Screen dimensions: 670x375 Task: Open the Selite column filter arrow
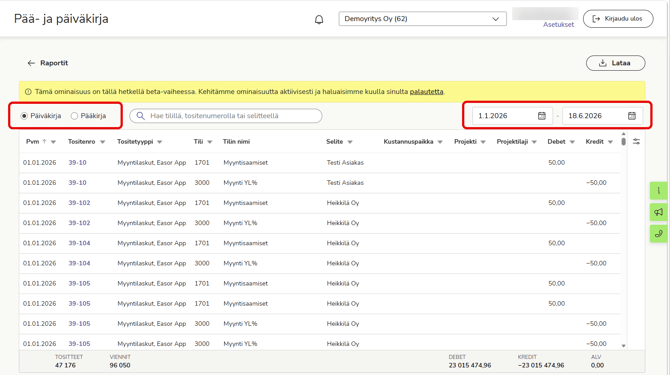coord(350,142)
